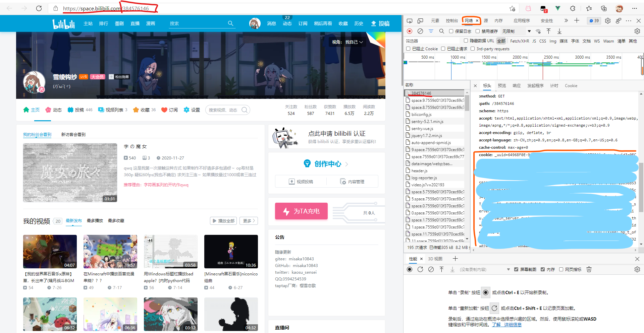Open DevTools three-dot customize menu

[x=629, y=21]
